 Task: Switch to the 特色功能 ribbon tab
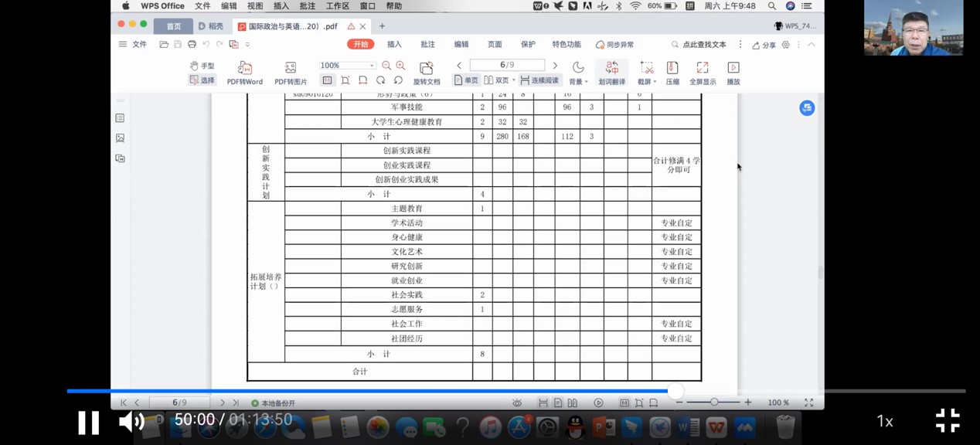(x=567, y=45)
